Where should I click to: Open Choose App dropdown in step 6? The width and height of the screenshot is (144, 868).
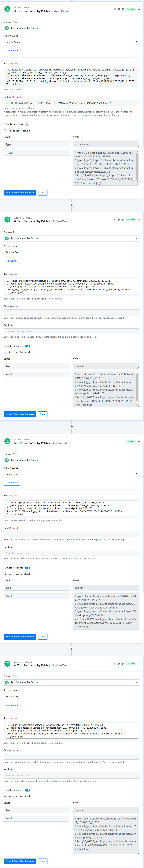click(x=72, y=682)
